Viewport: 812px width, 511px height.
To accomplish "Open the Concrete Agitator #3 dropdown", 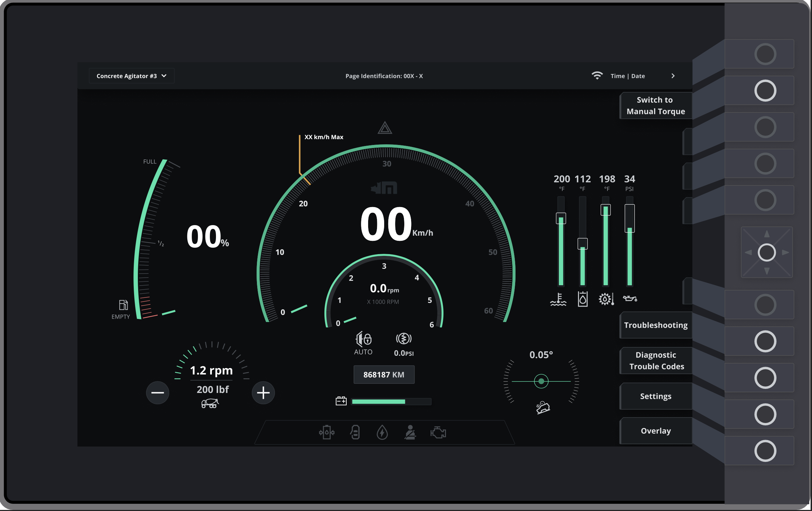I will [x=131, y=76].
